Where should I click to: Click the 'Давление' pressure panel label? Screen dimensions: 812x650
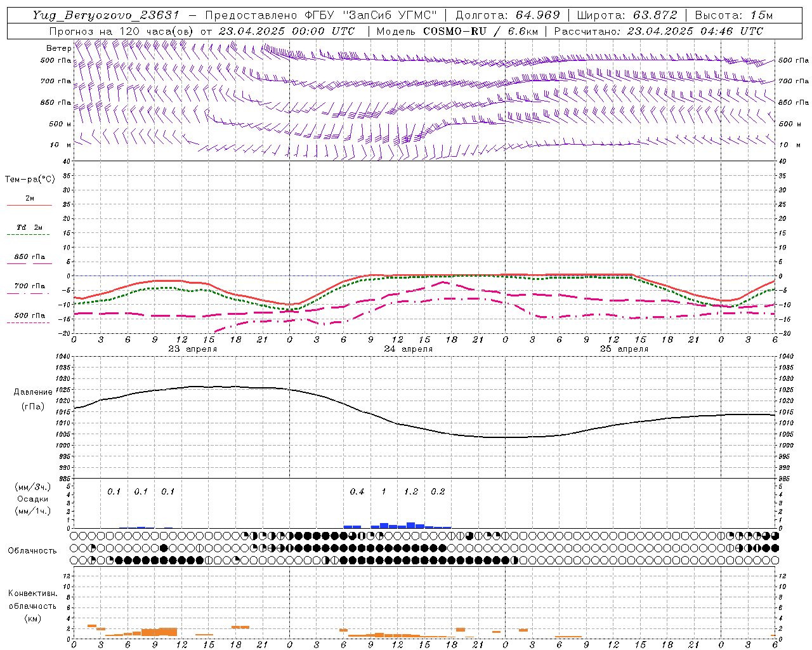pyautogui.click(x=33, y=392)
